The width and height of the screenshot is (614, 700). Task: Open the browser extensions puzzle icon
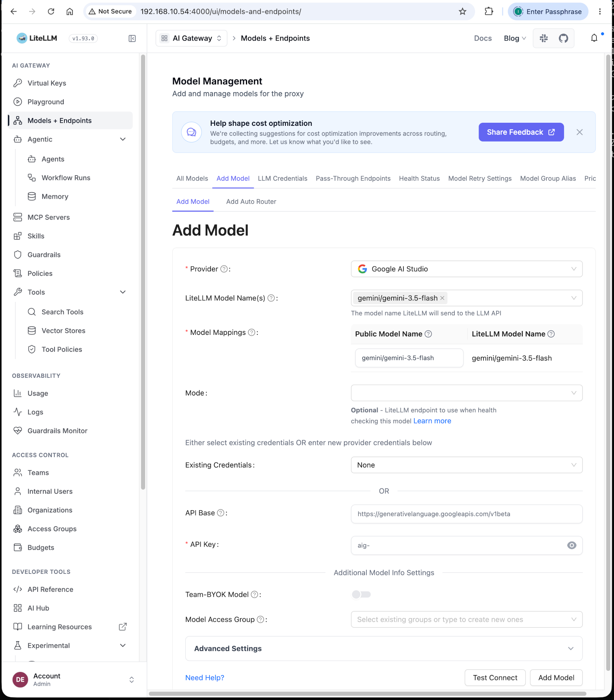(x=489, y=12)
